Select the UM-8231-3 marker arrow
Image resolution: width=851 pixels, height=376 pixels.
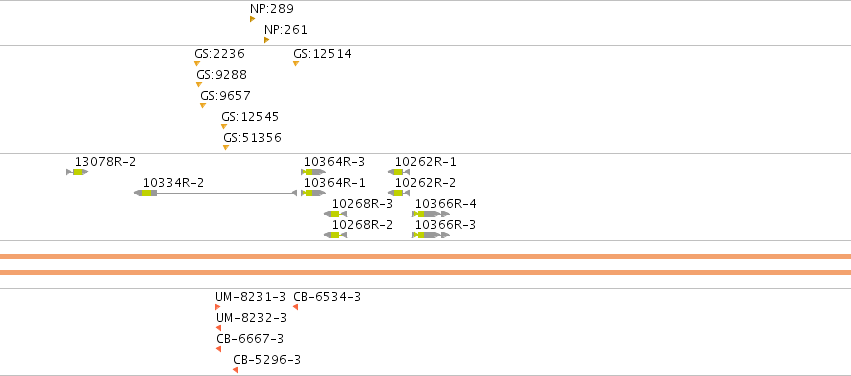click(x=218, y=307)
